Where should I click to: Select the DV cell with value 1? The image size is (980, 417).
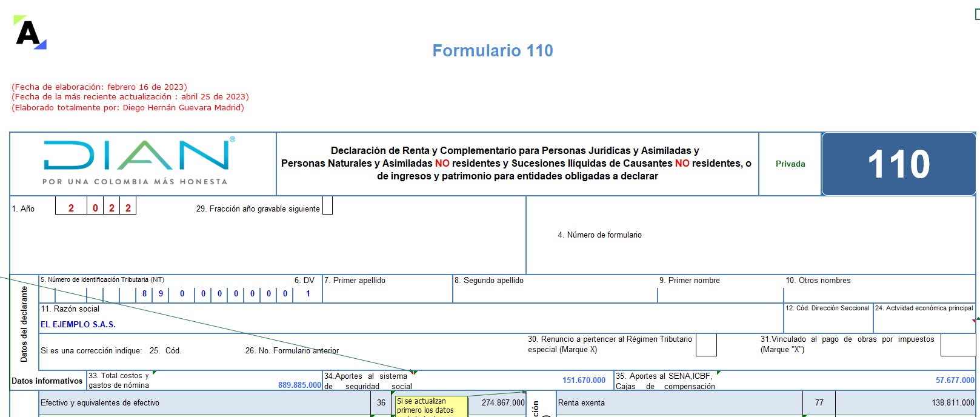pyautogui.click(x=308, y=293)
